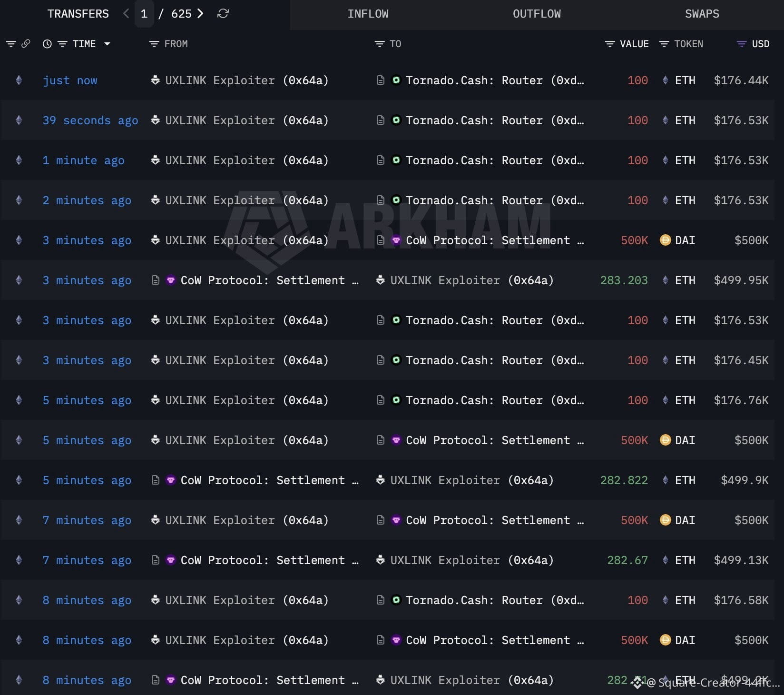Viewport: 784px width, 695px height.
Task: Open CoW Protocol sender in 283.203 ETH row
Action: tap(270, 280)
